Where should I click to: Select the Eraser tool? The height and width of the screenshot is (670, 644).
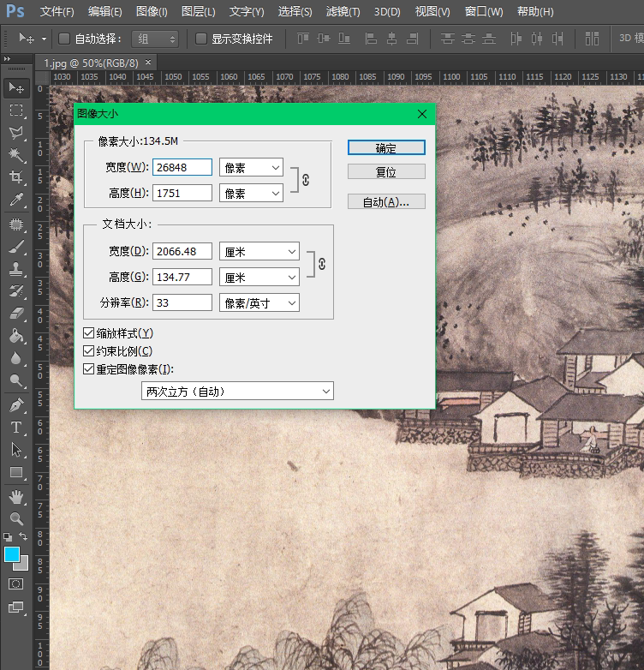click(x=16, y=314)
